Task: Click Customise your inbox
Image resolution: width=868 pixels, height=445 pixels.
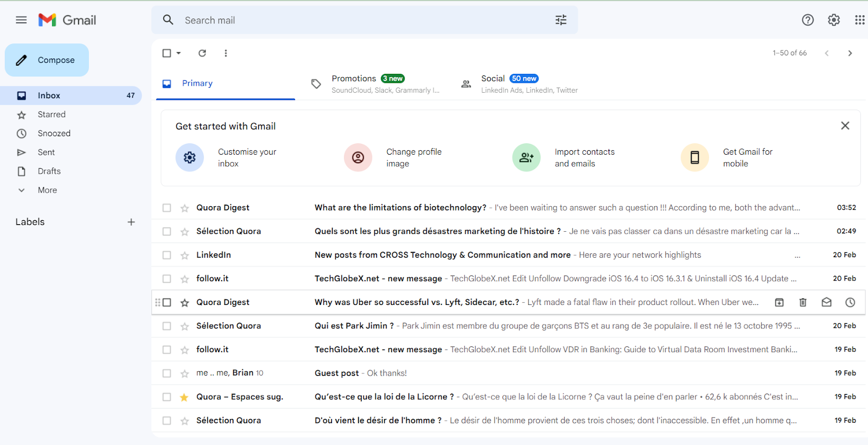Action: 226,157
